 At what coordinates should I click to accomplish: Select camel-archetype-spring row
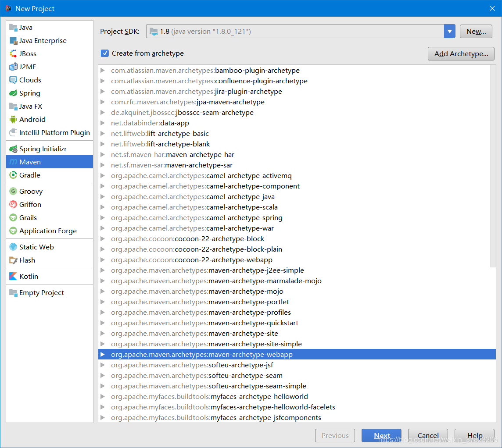[x=297, y=218]
